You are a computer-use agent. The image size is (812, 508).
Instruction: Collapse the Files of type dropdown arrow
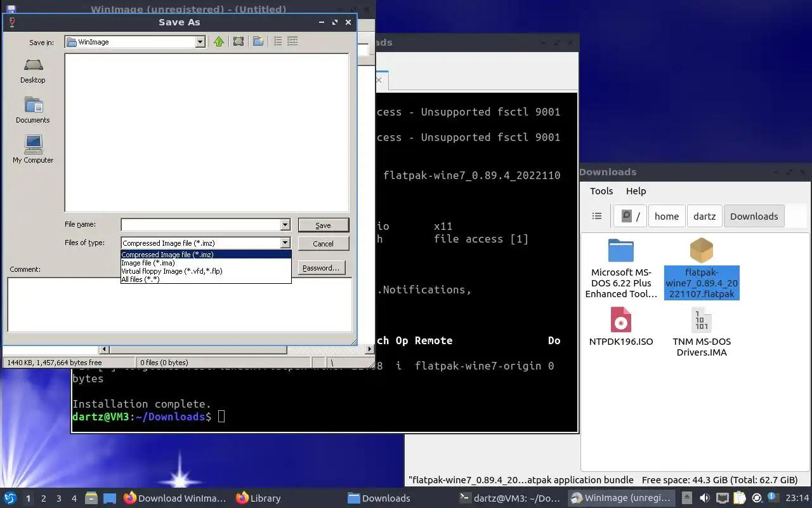pos(285,243)
